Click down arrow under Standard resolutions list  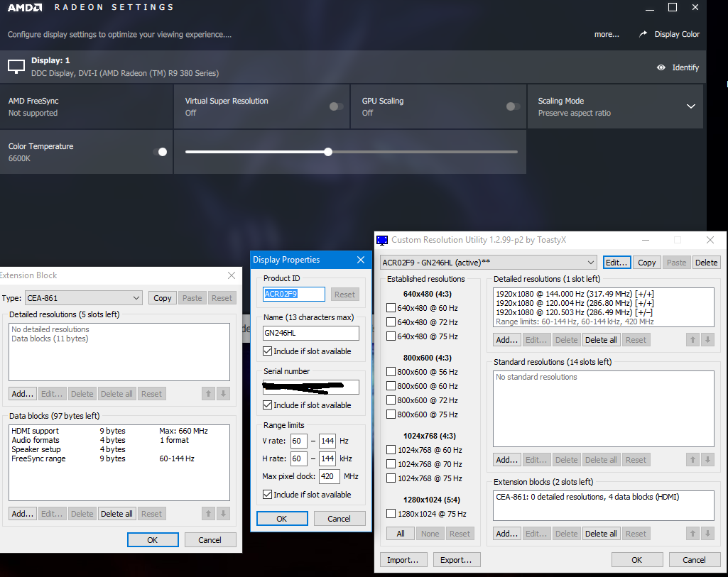pos(707,460)
